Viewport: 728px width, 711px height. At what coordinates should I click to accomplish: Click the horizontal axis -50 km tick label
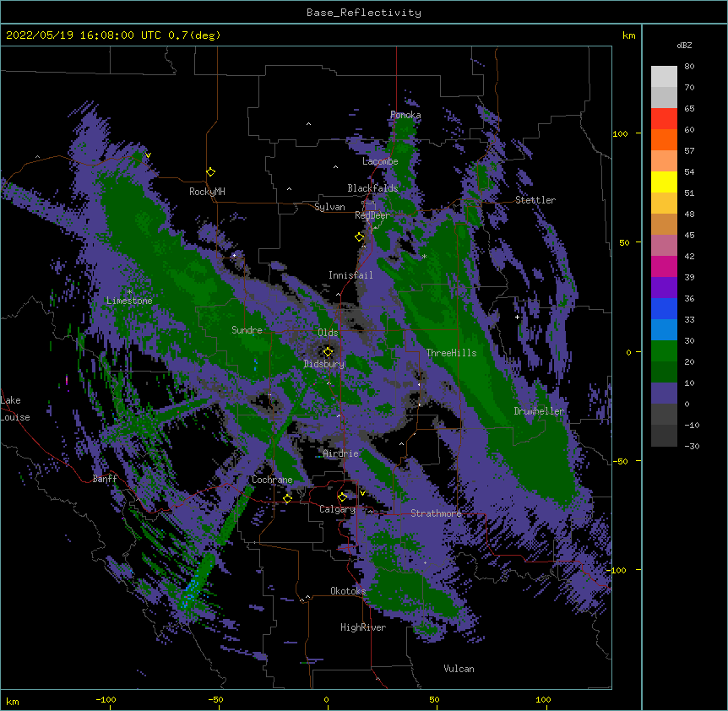(x=215, y=699)
